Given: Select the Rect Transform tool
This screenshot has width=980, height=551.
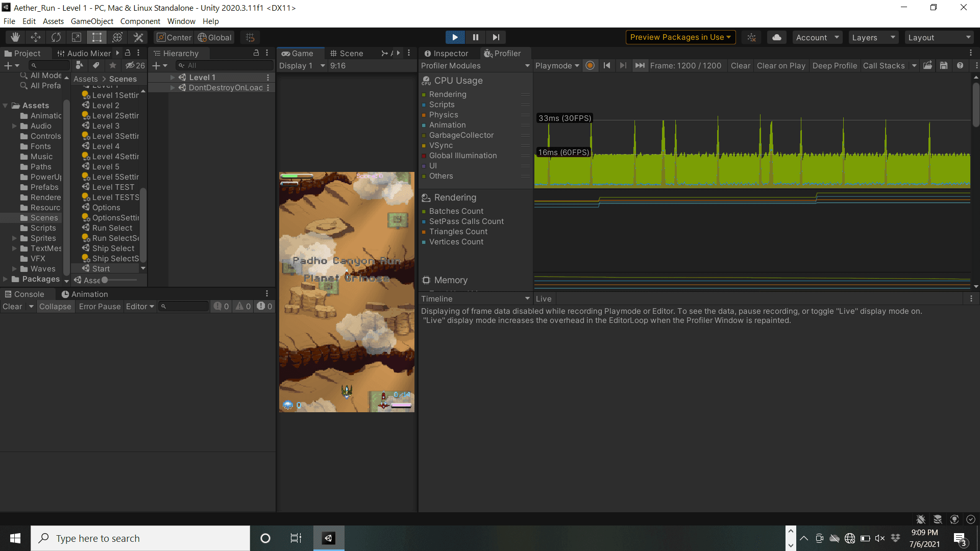Looking at the screenshot, I should tap(97, 37).
